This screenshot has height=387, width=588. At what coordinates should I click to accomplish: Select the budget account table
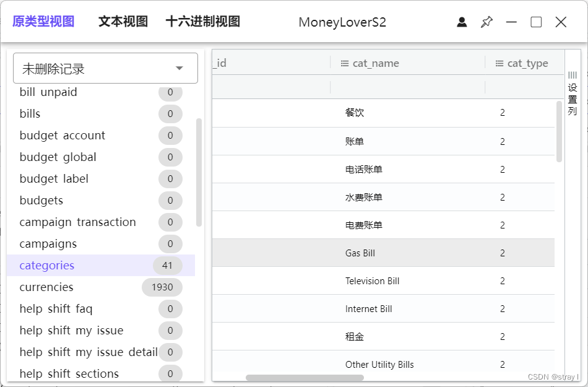click(x=101, y=136)
